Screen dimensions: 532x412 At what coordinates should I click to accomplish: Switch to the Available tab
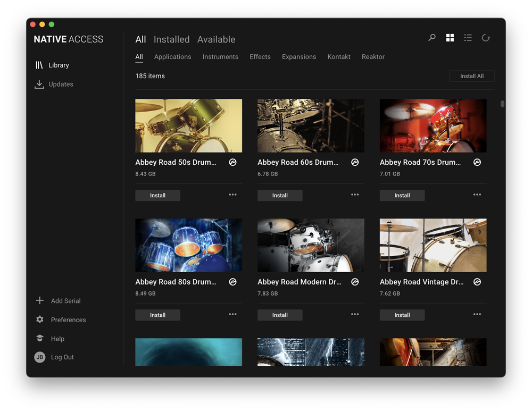pyautogui.click(x=216, y=39)
